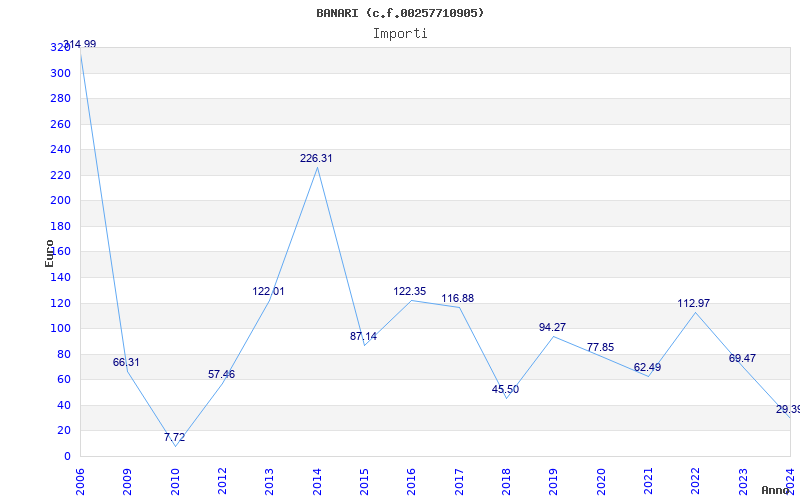Click the 69.47 data label
This screenshot has height=500, width=800.
(x=742, y=358)
